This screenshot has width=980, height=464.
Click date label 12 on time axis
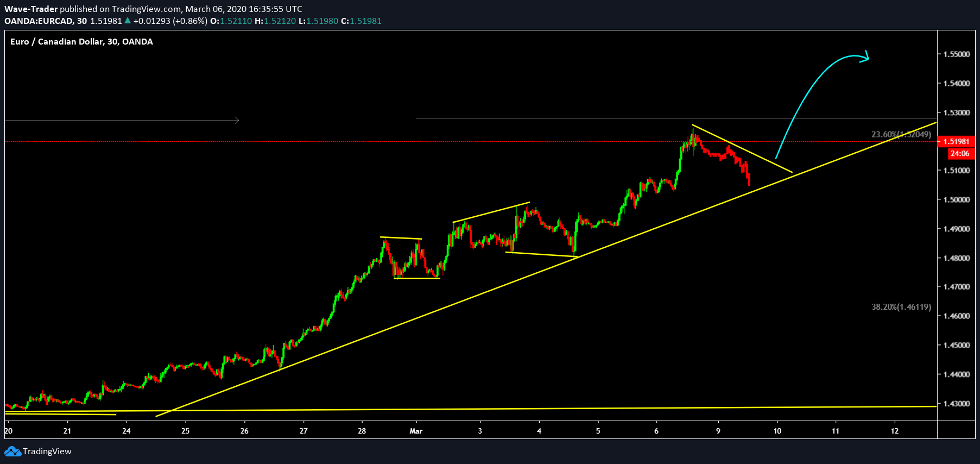895,431
